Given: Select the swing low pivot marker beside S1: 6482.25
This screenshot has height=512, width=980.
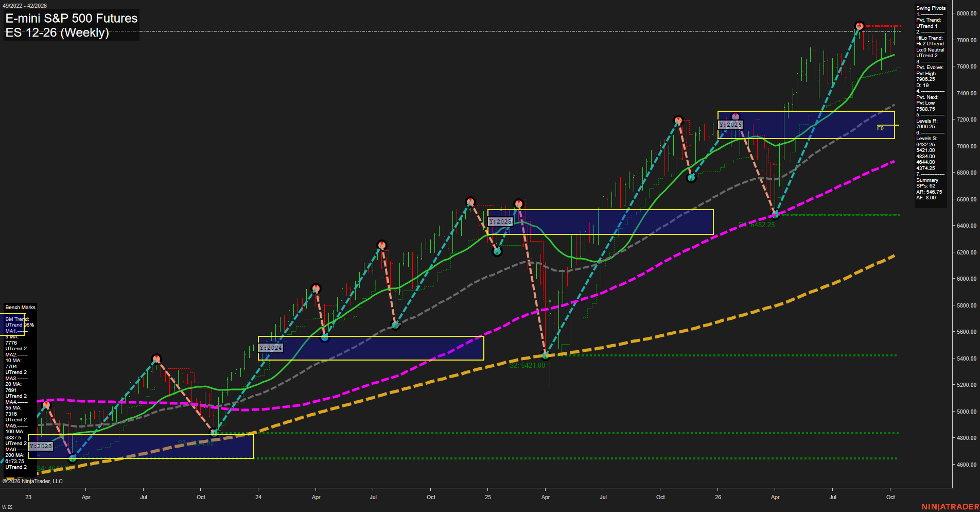Looking at the screenshot, I should pos(775,214).
